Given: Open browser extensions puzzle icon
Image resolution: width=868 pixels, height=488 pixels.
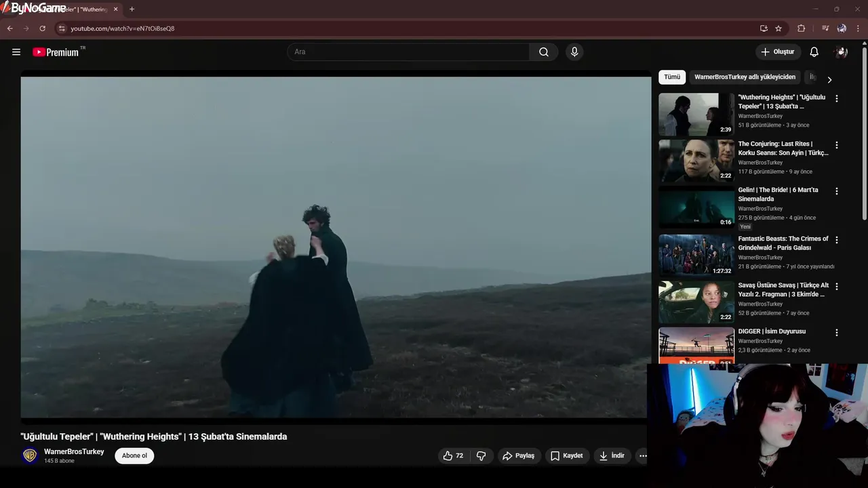Looking at the screenshot, I should (x=801, y=28).
